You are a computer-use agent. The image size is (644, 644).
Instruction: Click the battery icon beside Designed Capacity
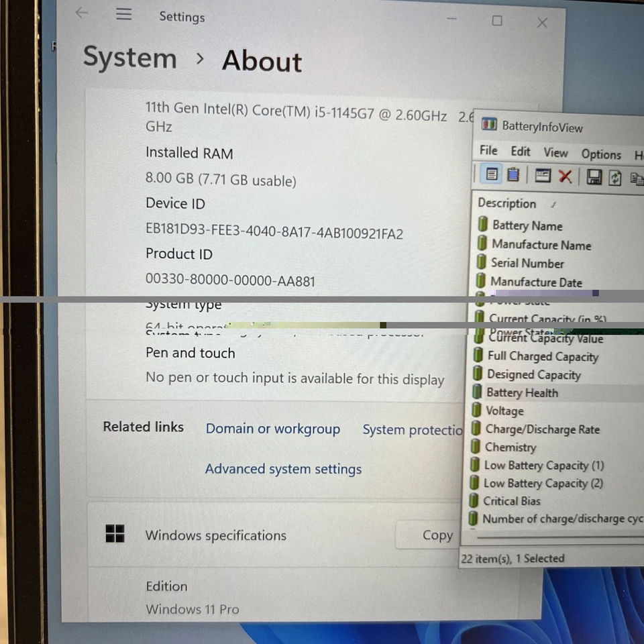tap(477, 373)
